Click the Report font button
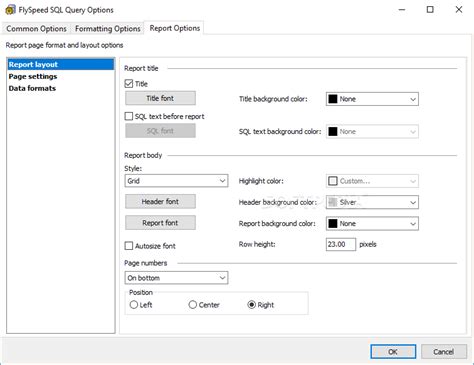This screenshot has height=365, width=474. pos(160,223)
